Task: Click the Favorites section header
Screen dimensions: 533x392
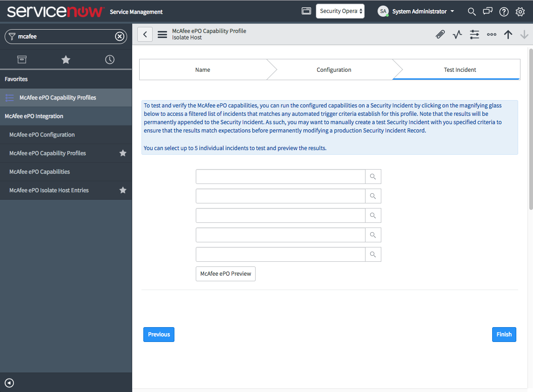Action: click(66, 79)
